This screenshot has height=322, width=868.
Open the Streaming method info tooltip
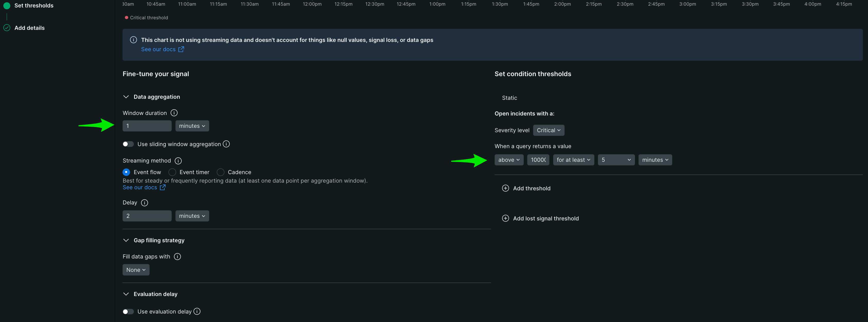coord(178,160)
